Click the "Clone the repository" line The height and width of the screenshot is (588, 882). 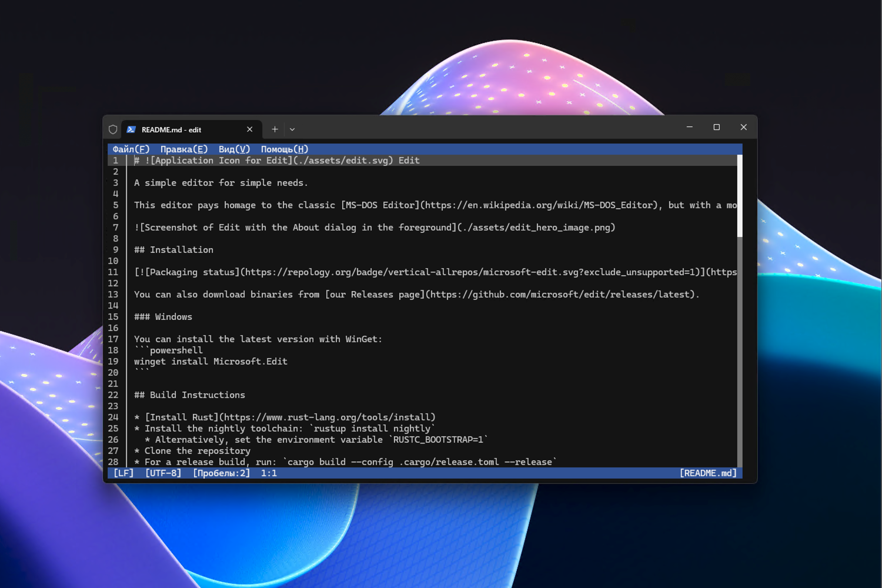pos(192,451)
